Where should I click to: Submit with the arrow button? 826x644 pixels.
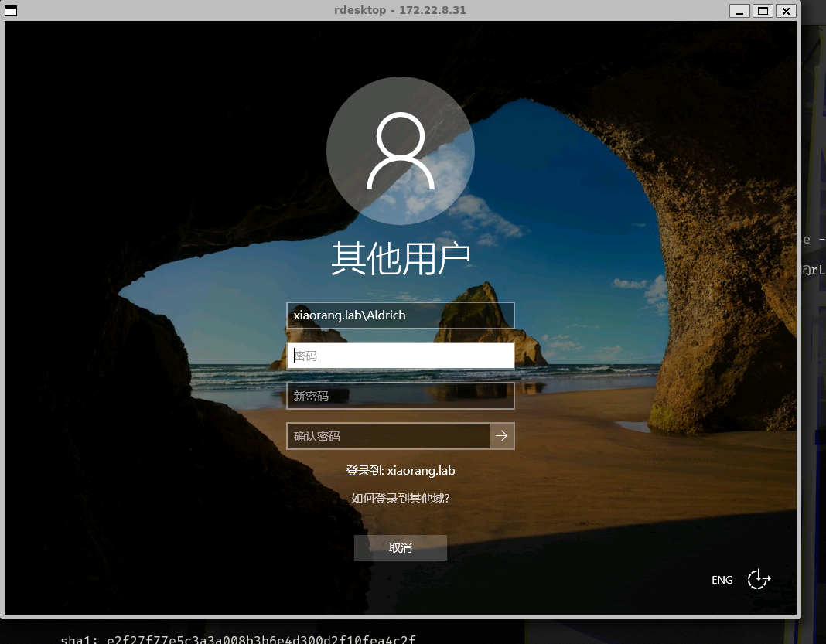(x=502, y=436)
